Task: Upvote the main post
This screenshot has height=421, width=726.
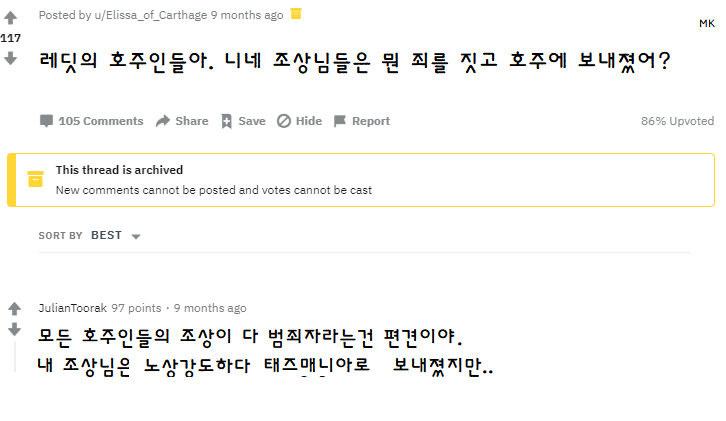Action: (x=10, y=18)
